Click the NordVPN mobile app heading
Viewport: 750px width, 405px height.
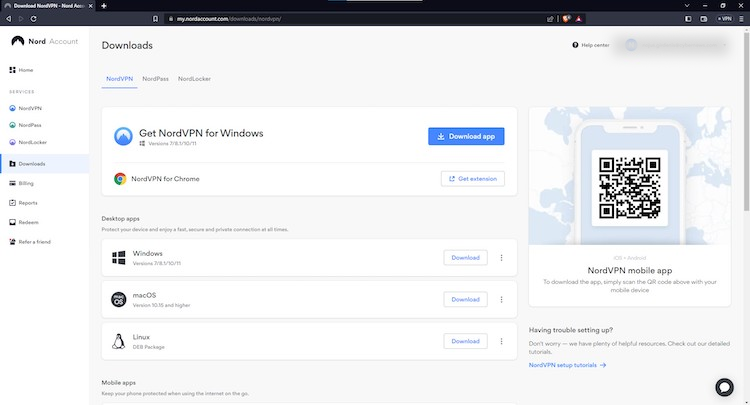point(629,270)
